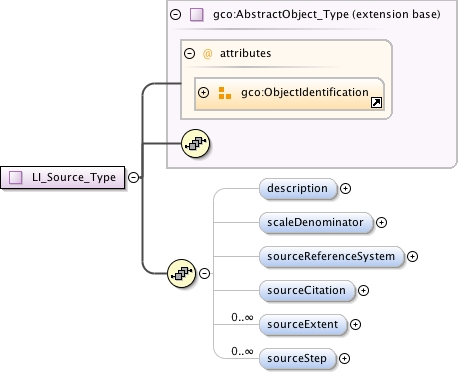Click the 0..∞ cardinality beside sourceStep
The width and height of the screenshot is (459, 374).
click(242, 351)
